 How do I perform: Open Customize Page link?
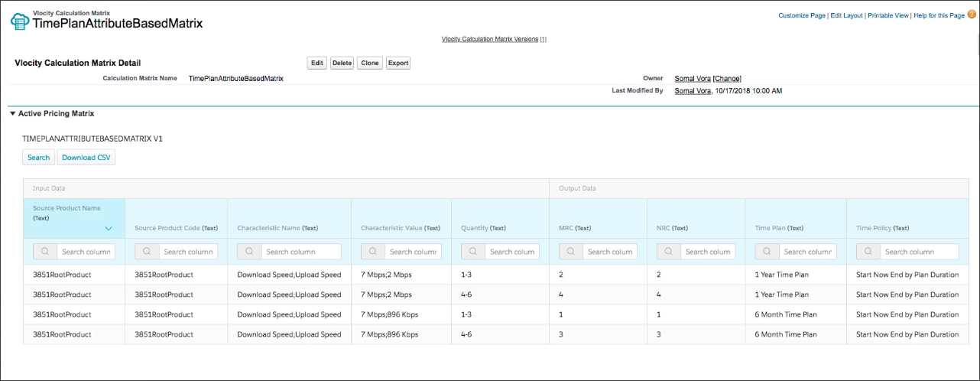pyautogui.click(x=803, y=15)
